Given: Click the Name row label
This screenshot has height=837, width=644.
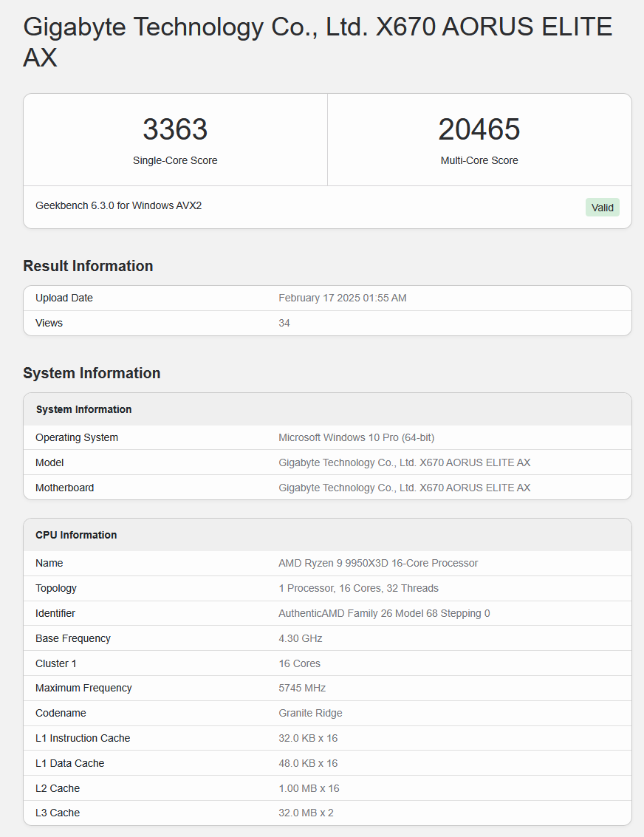Looking at the screenshot, I should (x=49, y=563).
